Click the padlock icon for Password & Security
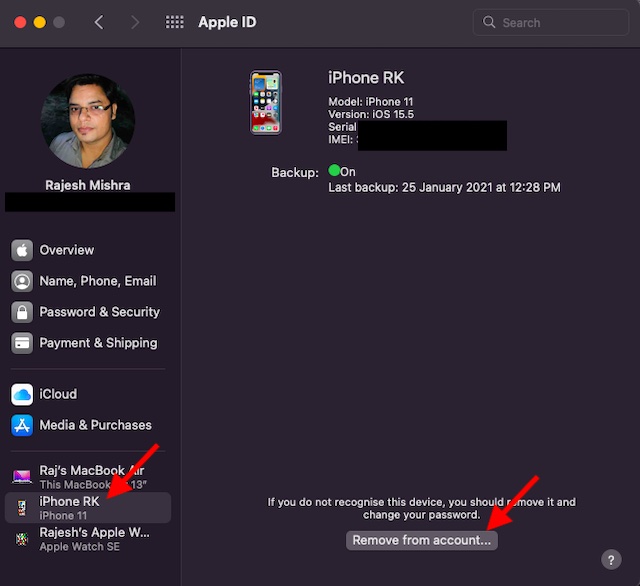The height and width of the screenshot is (586, 640). click(22, 313)
